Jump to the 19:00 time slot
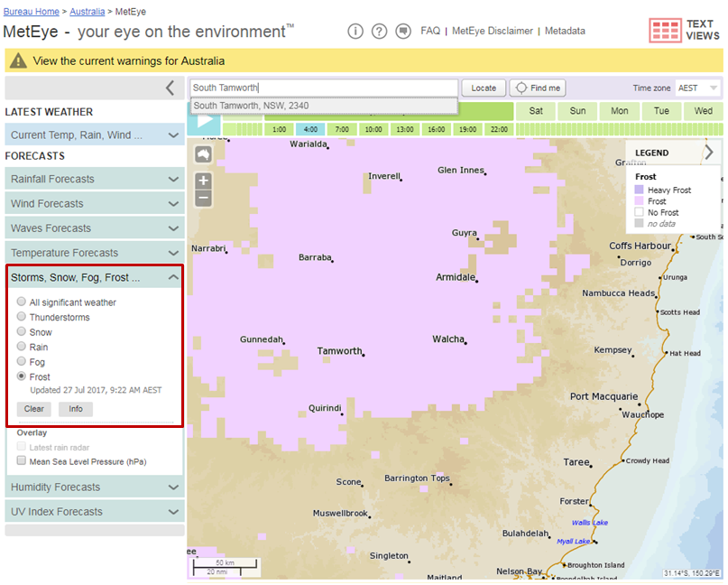The image size is (728, 585). pos(467,129)
